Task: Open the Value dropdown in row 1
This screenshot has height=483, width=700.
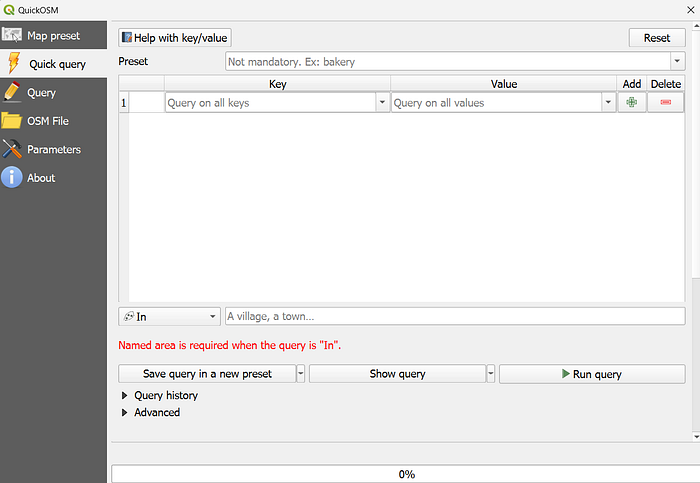Action: point(608,102)
